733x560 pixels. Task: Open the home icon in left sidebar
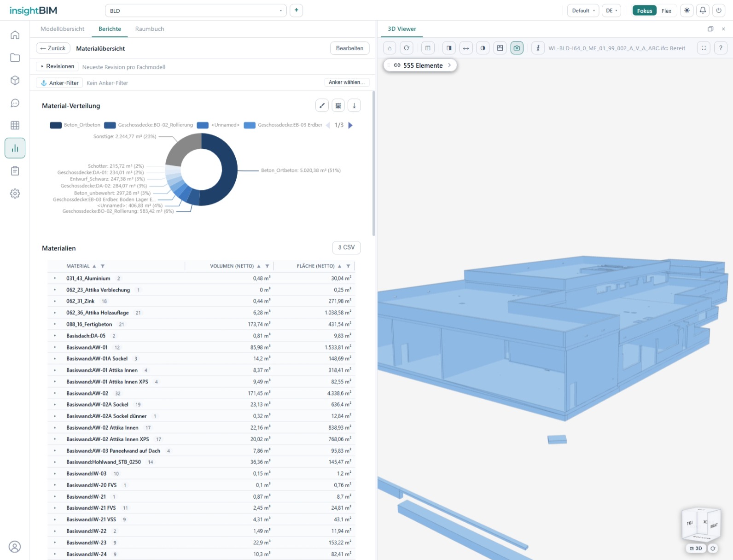15,35
